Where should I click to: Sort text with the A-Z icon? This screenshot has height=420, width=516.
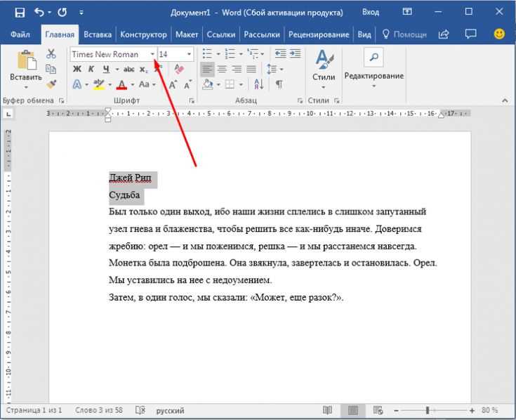[259, 84]
